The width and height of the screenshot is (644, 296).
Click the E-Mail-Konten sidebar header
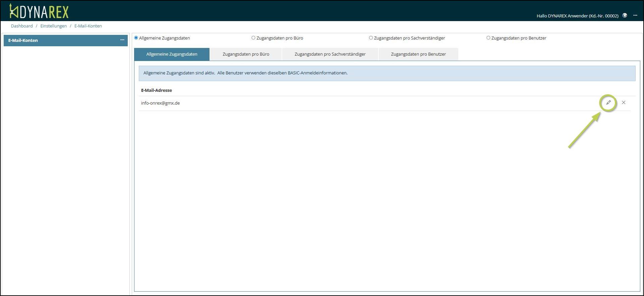point(23,40)
